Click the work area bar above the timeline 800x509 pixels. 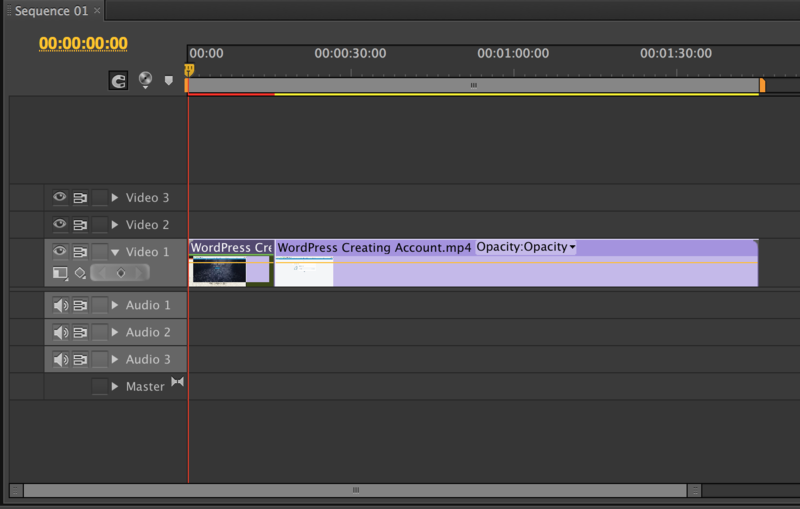473,86
